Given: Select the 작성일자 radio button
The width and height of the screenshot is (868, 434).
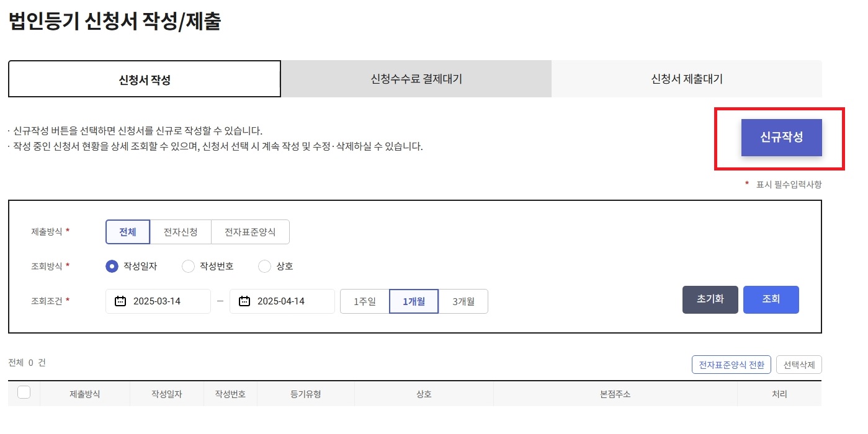Looking at the screenshot, I should (x=112, y=265).
